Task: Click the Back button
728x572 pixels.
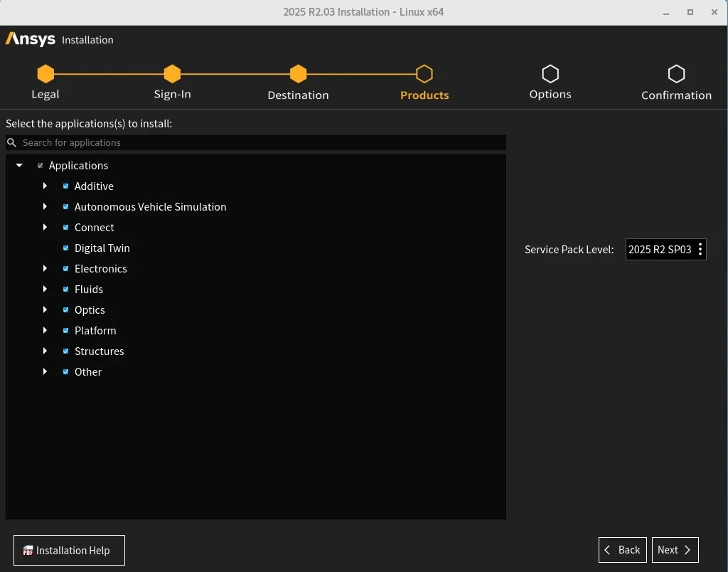Action: click(x=623, y=550)
